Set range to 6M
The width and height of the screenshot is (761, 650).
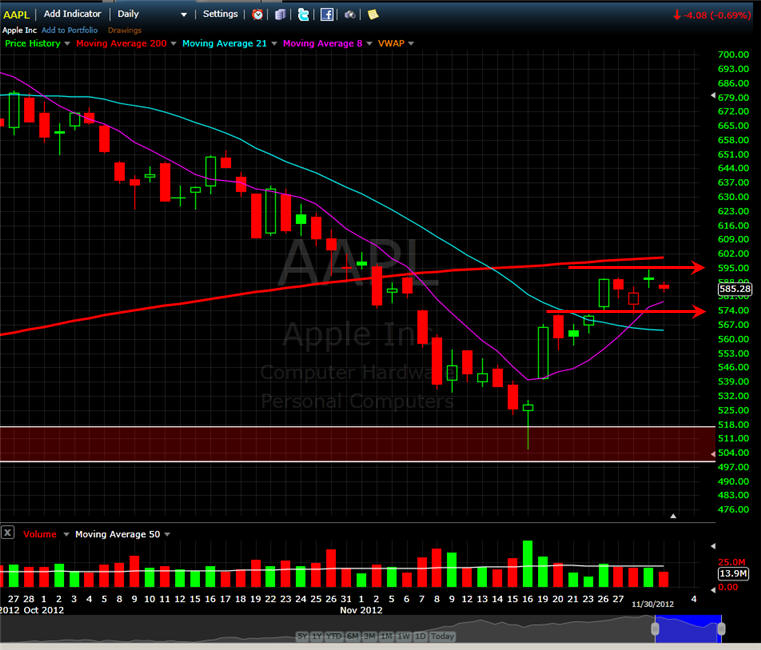353,636
